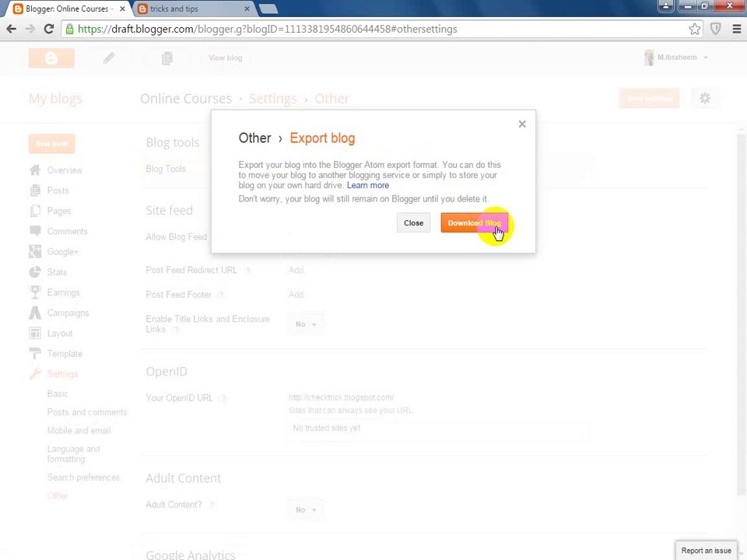Click Add next to Post Feed Redirect URL
Image resolution: width=747 pixels, height=560 pixels.
click(296, 271)
